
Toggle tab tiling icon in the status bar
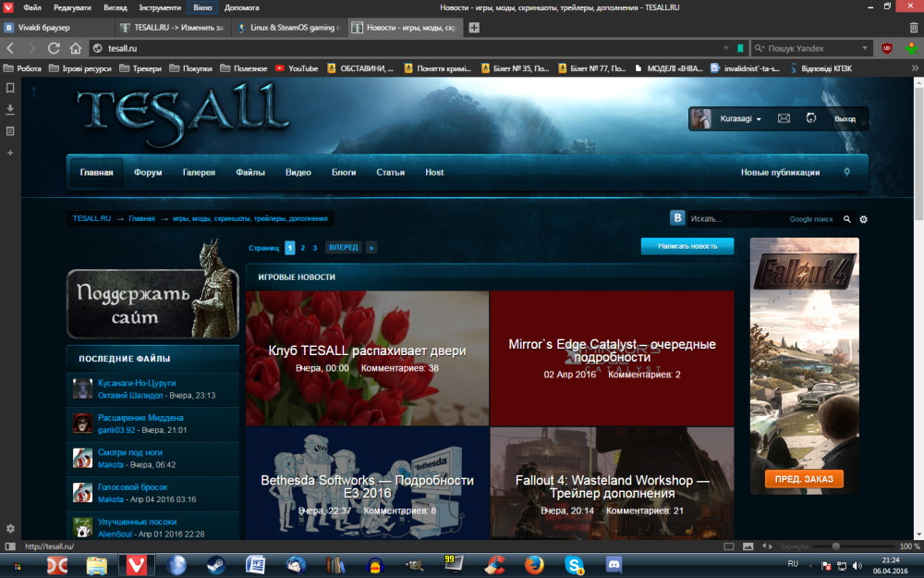729,547
